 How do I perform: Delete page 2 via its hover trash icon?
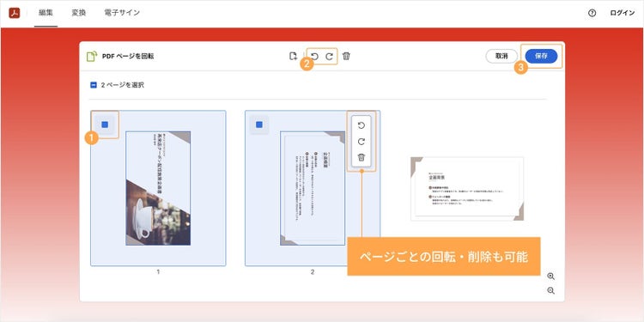point(361,157)
